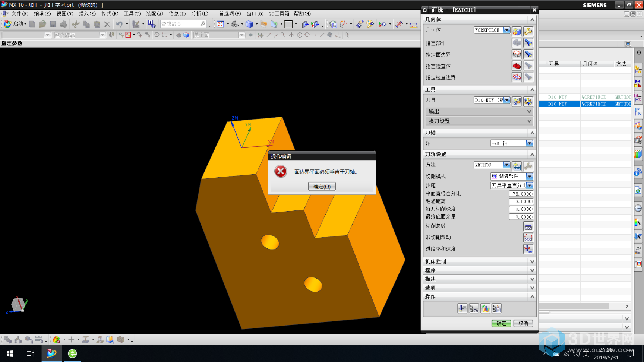This screenshot has width=644, height=362.
Task: Click the verify toolpath icon under 操作
Action: click(x=485, y=308)
